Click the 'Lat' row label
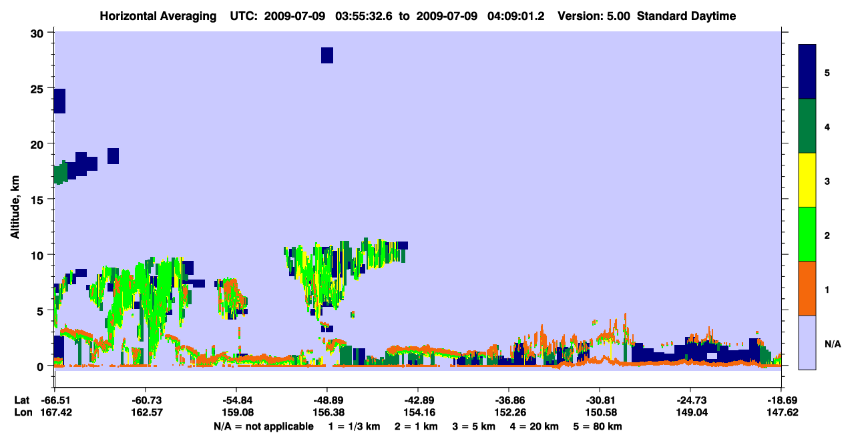 (21, 400)
